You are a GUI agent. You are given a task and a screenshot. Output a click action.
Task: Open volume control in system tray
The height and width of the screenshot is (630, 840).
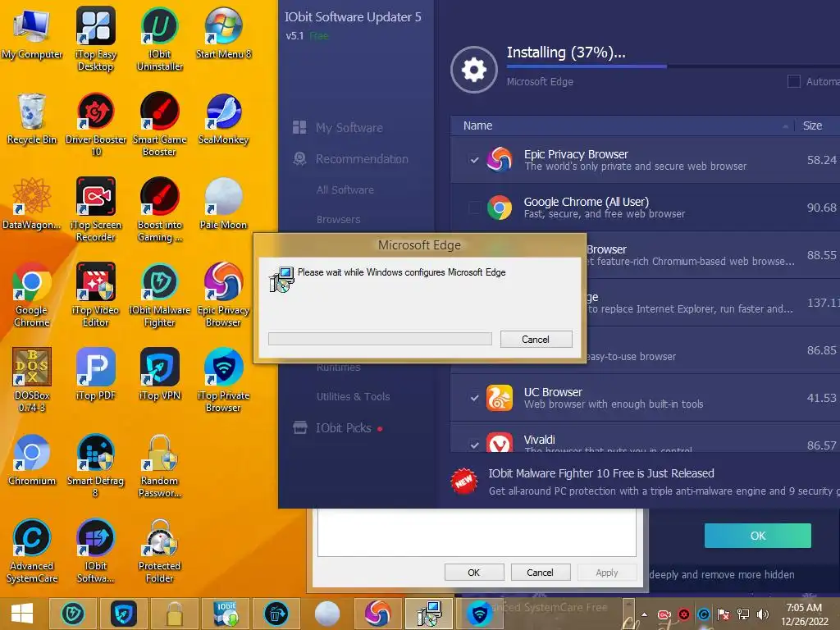point(762,614)
